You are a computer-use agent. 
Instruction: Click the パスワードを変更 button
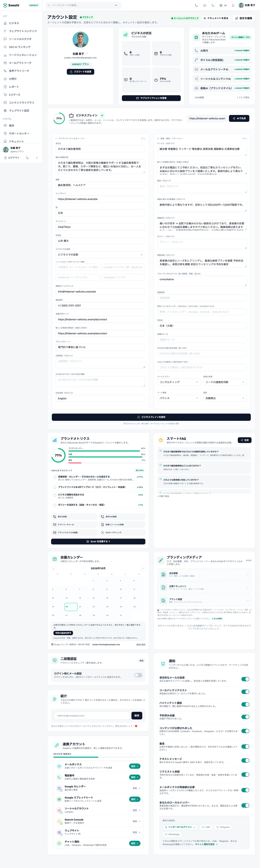coord(80,72)
